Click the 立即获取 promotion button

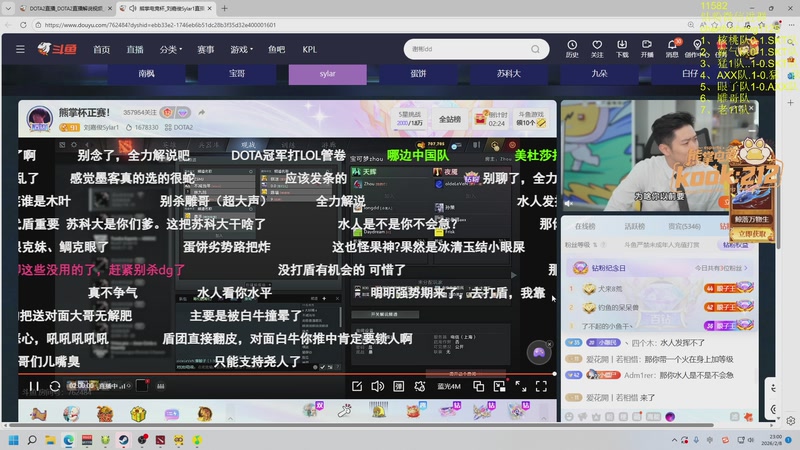click(x=752, y=234)
